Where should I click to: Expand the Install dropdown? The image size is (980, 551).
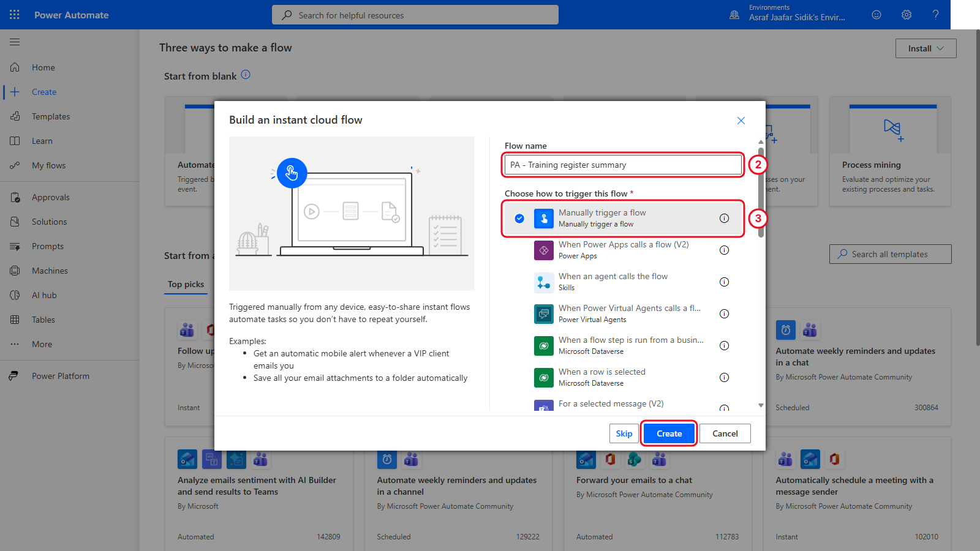(x=925, y=48)
